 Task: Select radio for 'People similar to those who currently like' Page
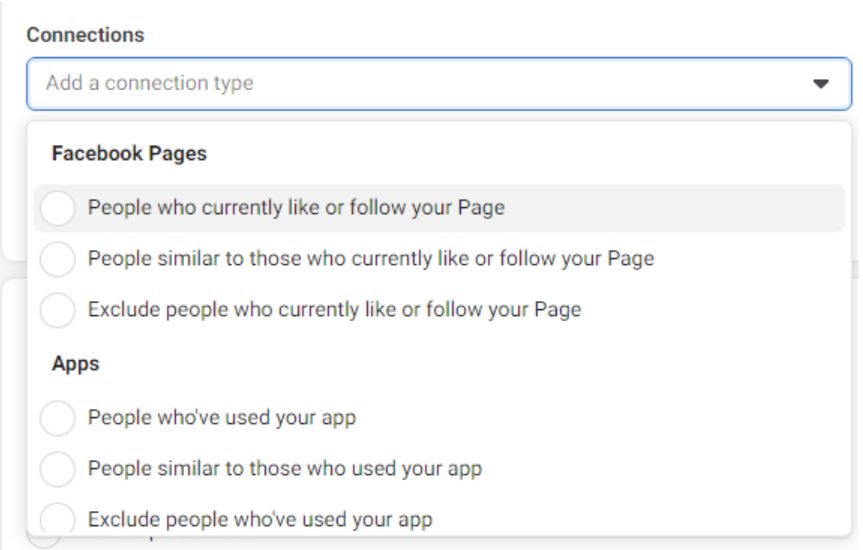point(58,259)
